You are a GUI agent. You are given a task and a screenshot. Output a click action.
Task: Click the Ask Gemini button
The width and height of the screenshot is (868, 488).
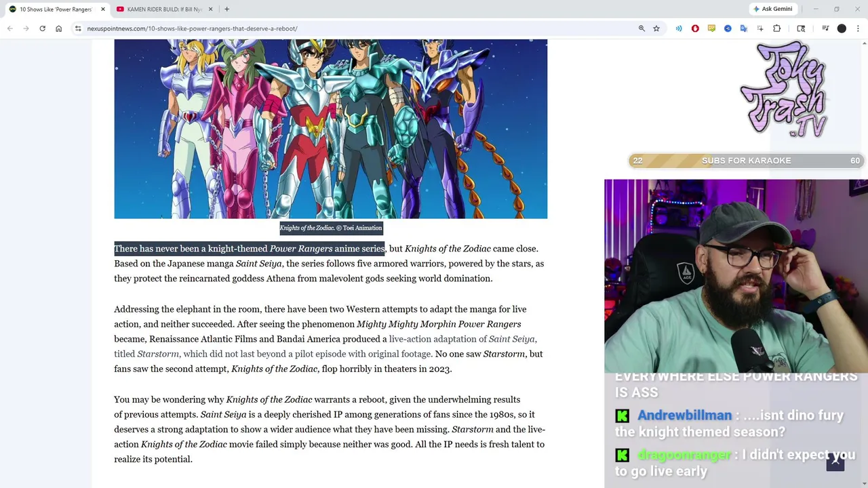point(772,9)
